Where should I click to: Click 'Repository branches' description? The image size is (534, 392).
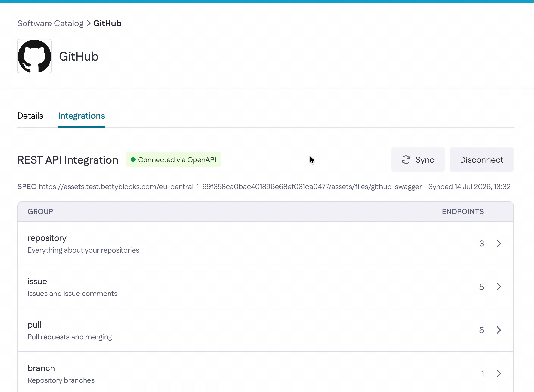click(x=61, y=380)
